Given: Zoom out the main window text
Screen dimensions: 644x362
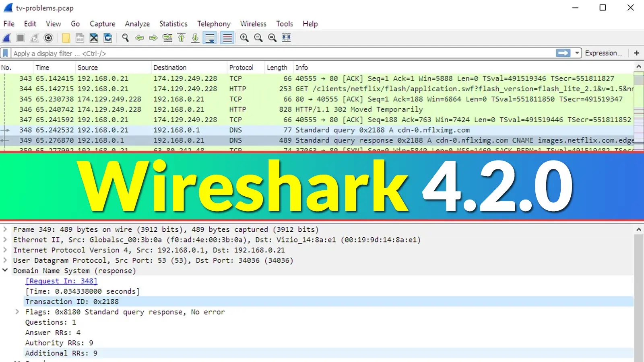Looking at the screenshot, I should pos(258,38).
